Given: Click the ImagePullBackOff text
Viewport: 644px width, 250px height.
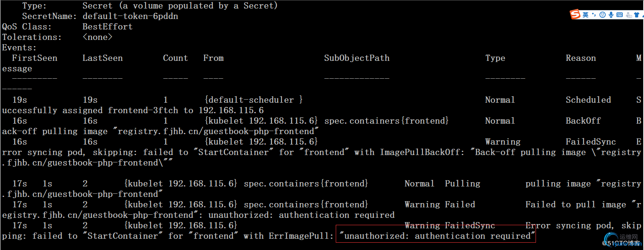Looking at the screenshot, I should pyautogui.click(x=422, y=152).
